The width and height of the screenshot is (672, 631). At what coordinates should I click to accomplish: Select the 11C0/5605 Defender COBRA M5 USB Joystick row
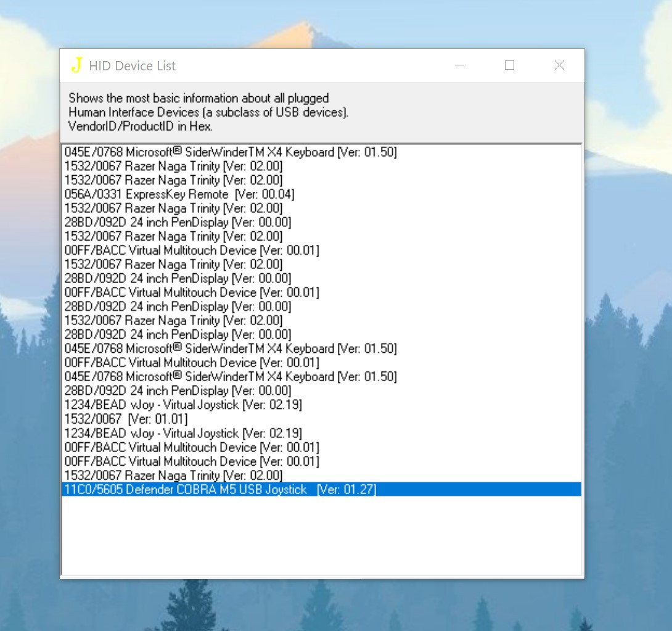click(x=321, y=489)
